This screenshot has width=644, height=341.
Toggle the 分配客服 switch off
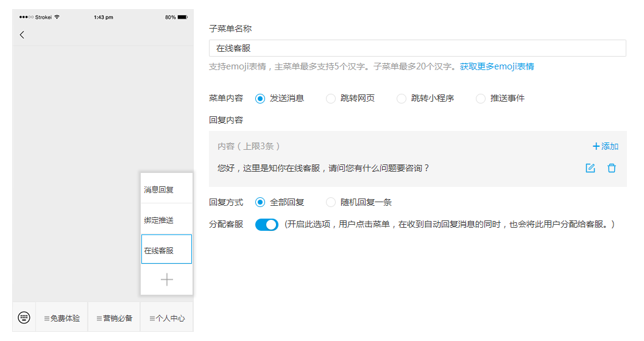266,225
